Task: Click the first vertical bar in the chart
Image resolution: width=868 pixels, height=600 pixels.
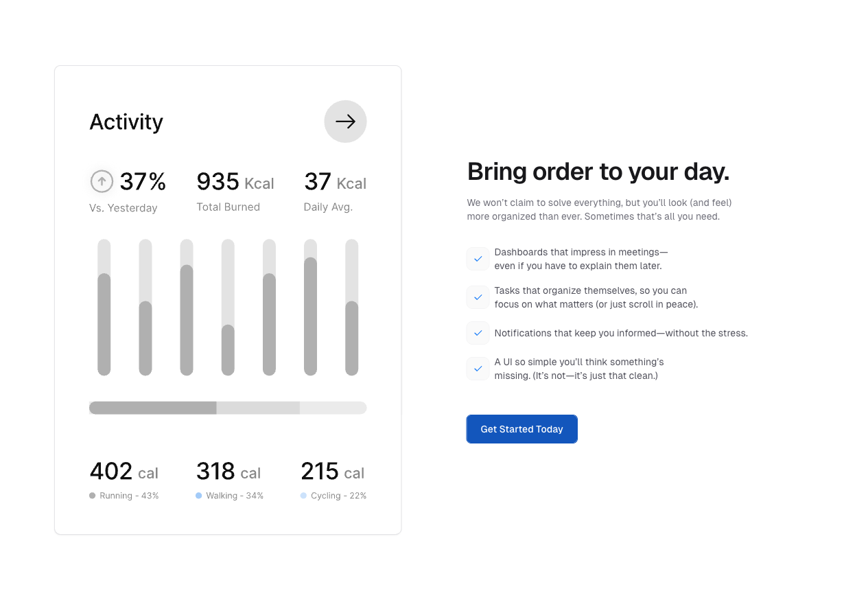Action: (104, 324)
